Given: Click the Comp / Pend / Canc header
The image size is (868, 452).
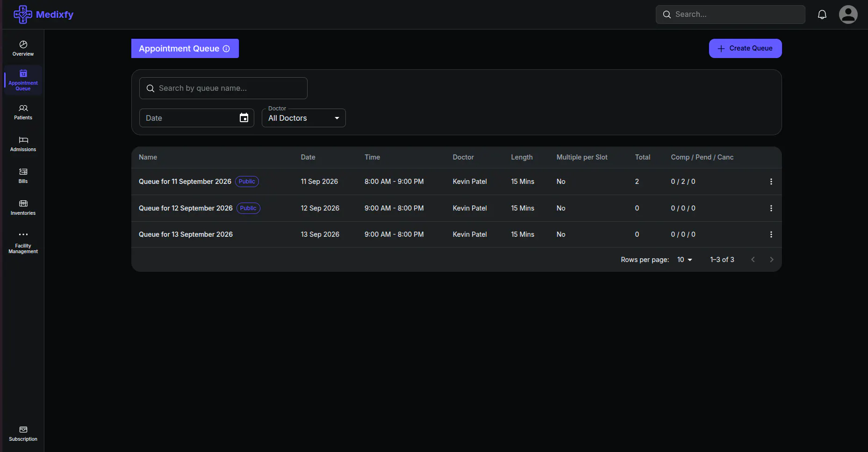Looking at the screenshot, I should (702, 157).
